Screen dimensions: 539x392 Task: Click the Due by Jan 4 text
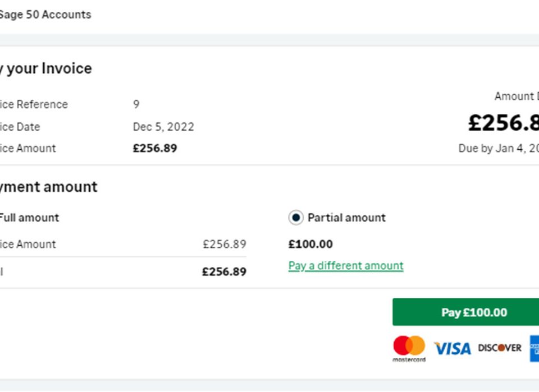pos(499,148)
